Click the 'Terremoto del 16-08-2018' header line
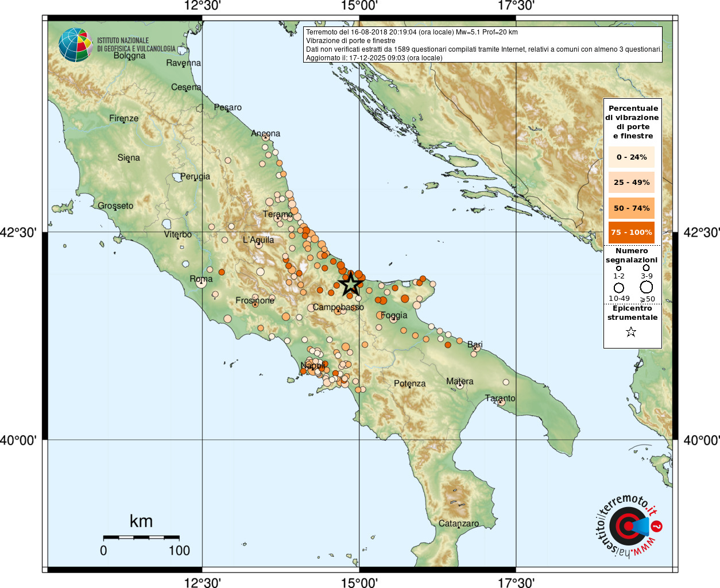 click(412, 32)
